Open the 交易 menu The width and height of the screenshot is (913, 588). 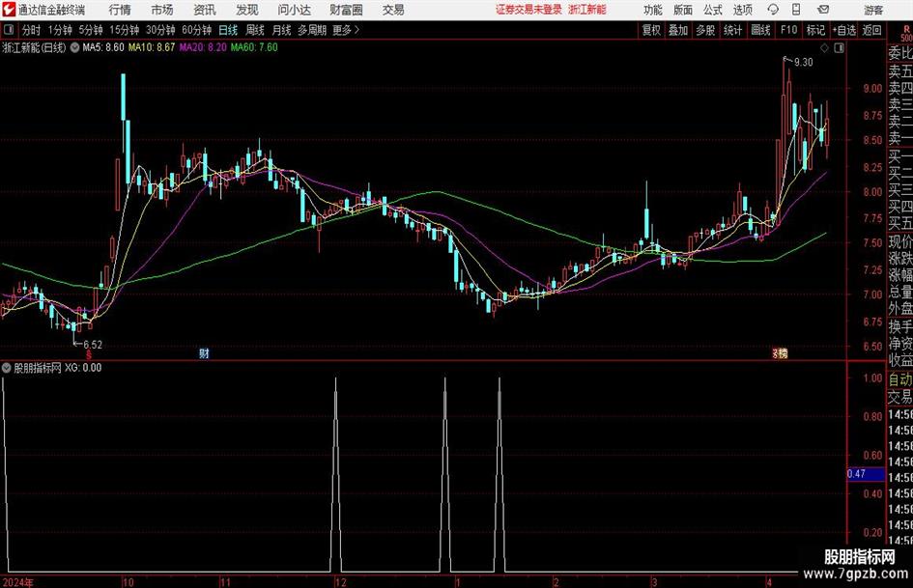[x=393, y=10]
